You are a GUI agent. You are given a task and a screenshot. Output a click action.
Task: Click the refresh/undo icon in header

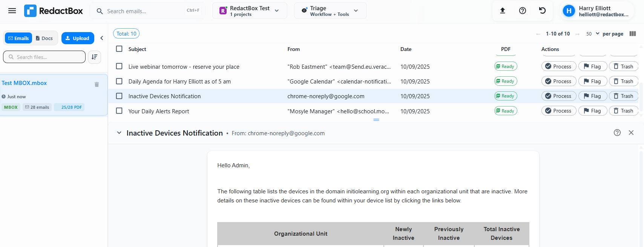(x=542, y=11)
